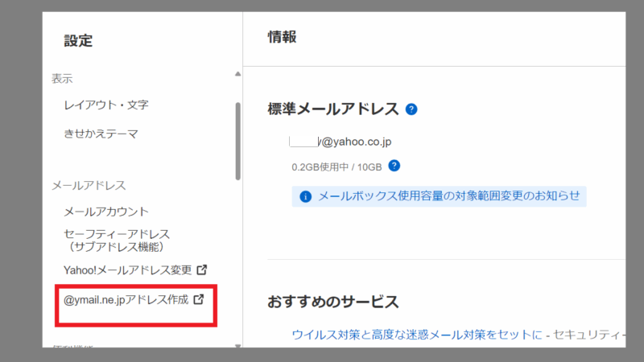Click the 0.2GB使用中 / 10GB text
The width and height of the screenshot is (644, 362).
[x=336, y=167]
